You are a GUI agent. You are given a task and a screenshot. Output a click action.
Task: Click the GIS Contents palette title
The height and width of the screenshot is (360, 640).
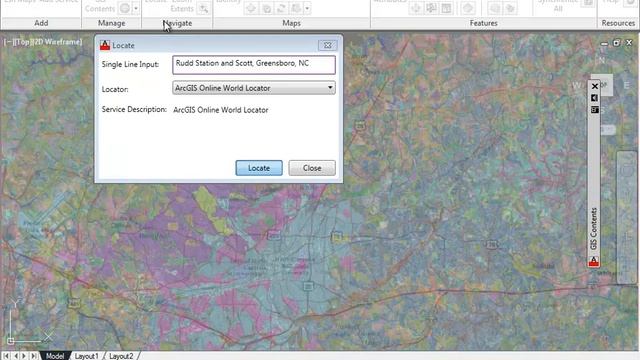[x=594, y=229]
